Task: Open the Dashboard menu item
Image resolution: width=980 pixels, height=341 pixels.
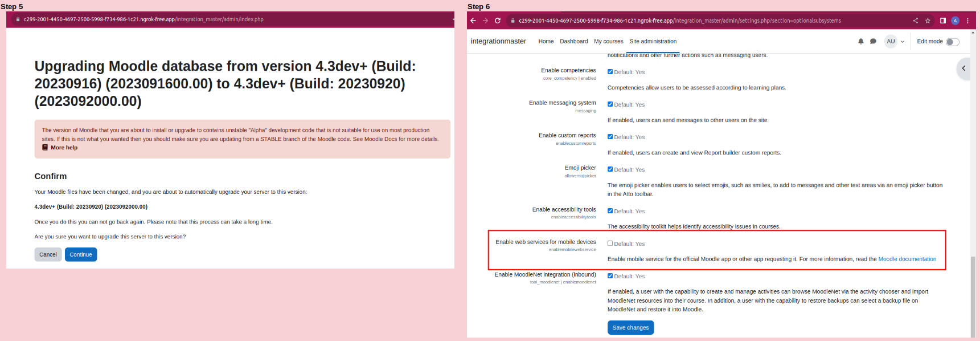Action: (573, 41)
